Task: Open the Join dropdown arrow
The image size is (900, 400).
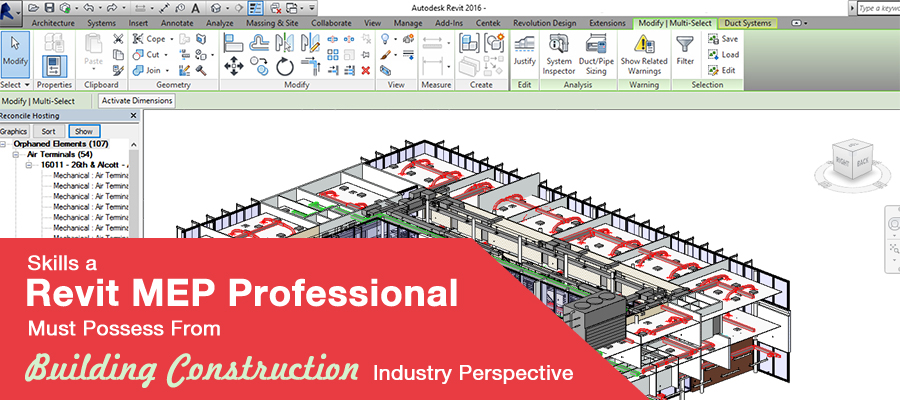Action: click(x=167, y=71)
